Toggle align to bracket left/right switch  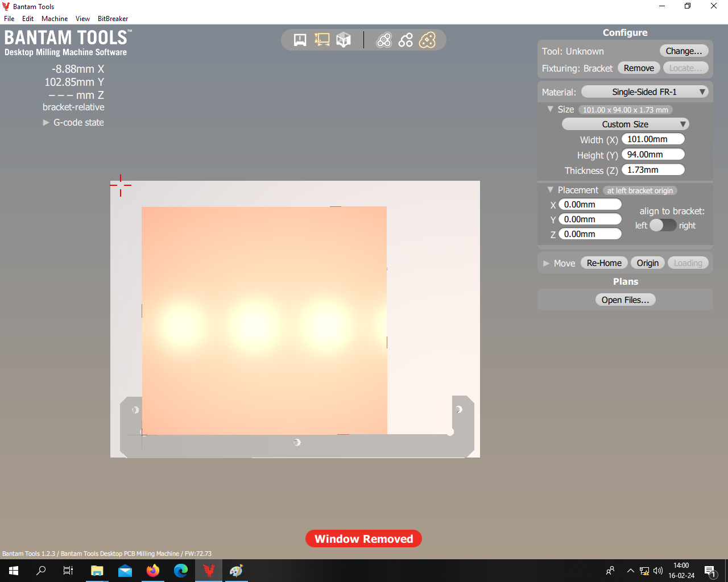tap(663, 225)
